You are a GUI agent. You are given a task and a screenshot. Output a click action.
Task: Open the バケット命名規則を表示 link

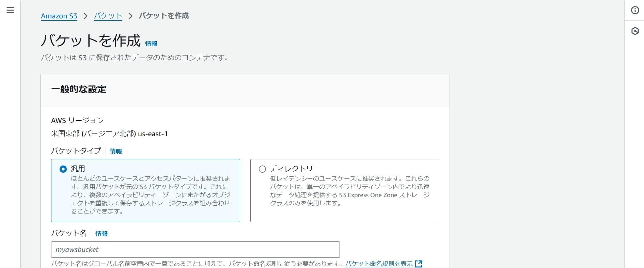[x=379, y=264]
